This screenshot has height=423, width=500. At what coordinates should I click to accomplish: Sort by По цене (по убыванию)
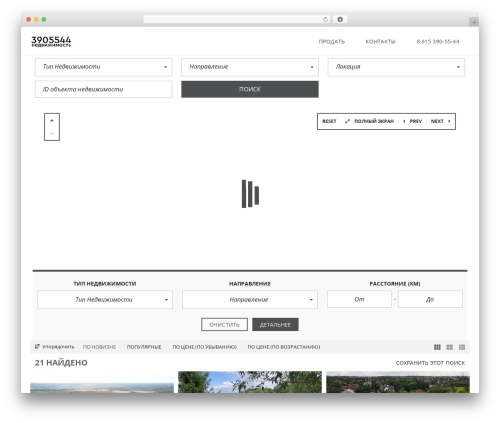point(204,347)
